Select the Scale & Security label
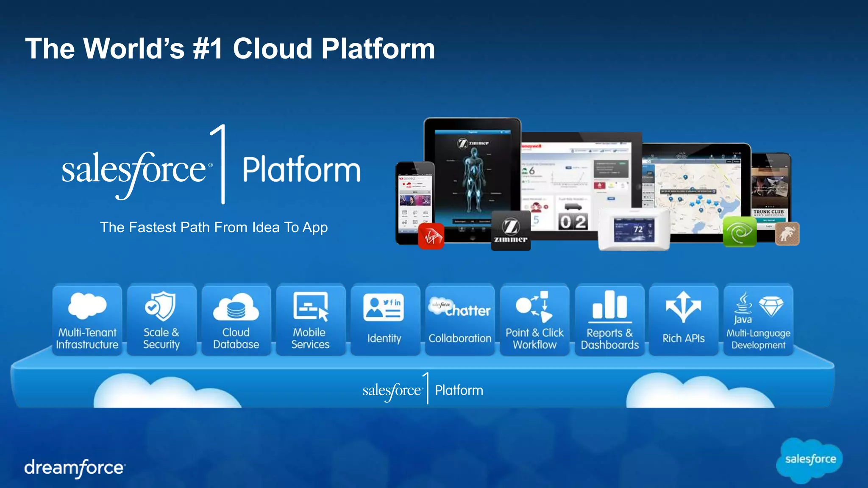Screen dimensions: 868x488 coord(161,338)
